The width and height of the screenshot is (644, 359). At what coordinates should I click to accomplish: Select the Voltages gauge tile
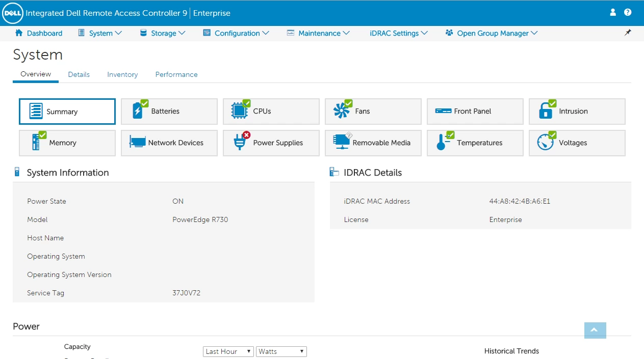pyautogui.click(x=577, y=143)
